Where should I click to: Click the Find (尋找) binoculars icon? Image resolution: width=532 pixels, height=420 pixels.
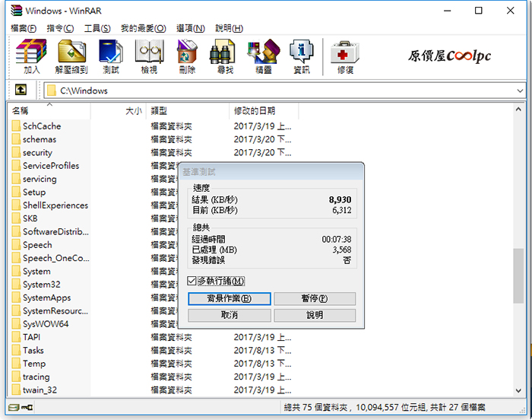point(223,51)
